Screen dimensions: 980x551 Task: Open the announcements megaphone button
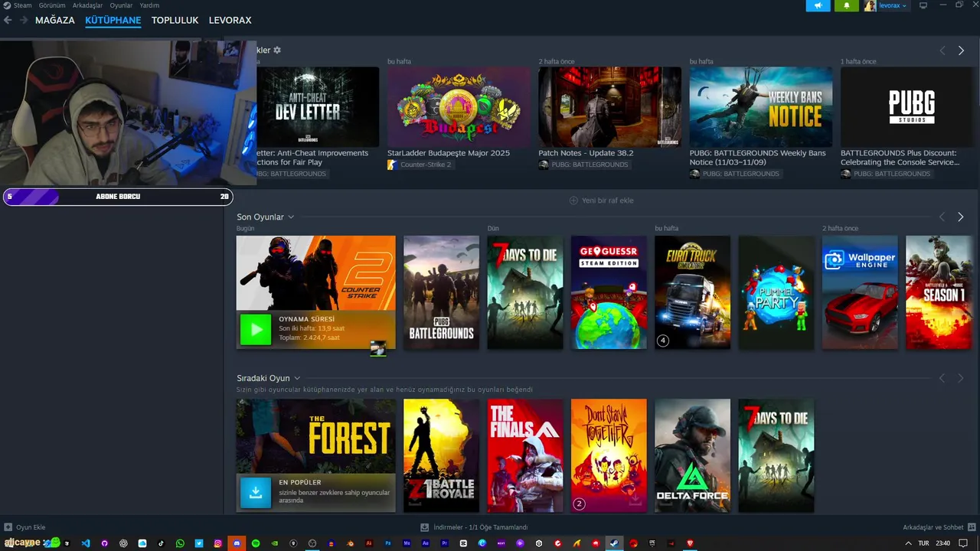pyautogui.click(x=818, y=5)
